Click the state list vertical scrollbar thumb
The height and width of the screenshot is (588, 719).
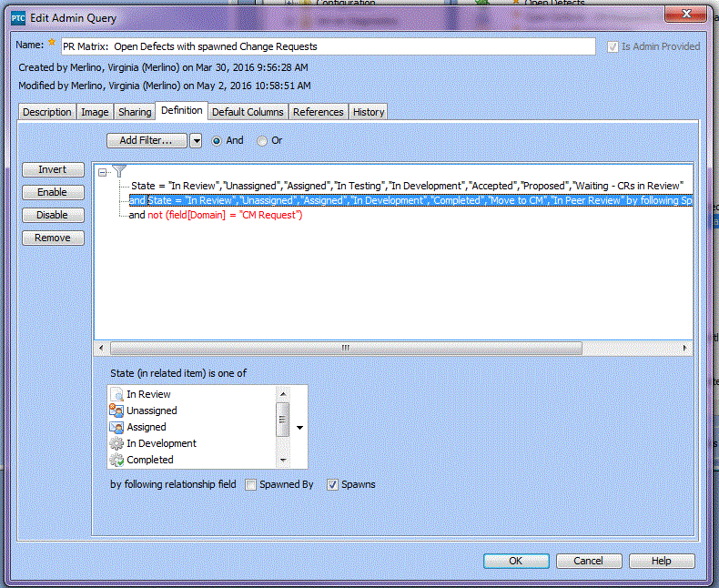(x=283, y=420)
